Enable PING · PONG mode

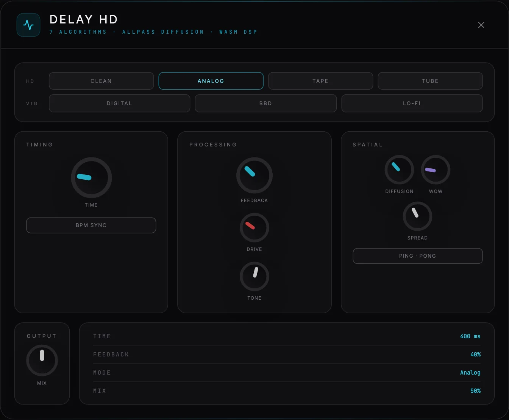(x=417, y=256)
